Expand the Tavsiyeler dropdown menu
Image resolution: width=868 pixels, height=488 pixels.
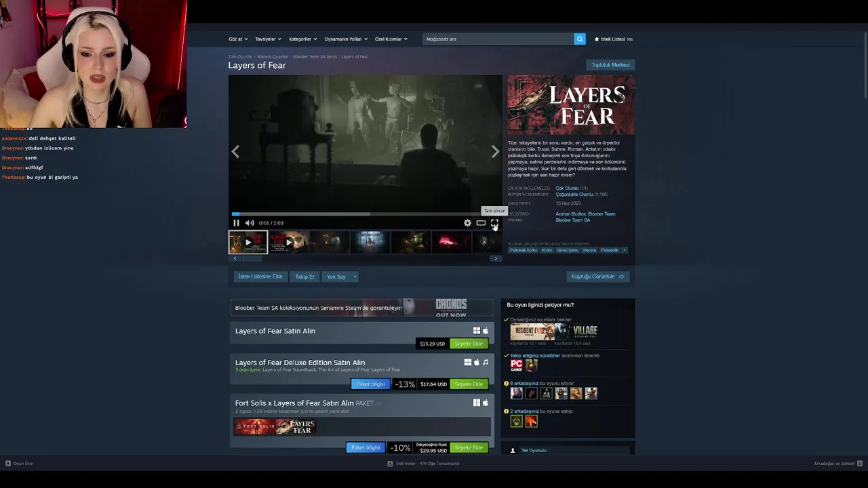(x=268, y=39)
